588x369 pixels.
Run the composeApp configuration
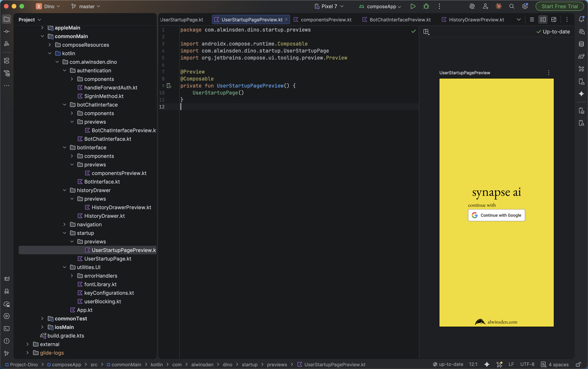pos(413,6)
